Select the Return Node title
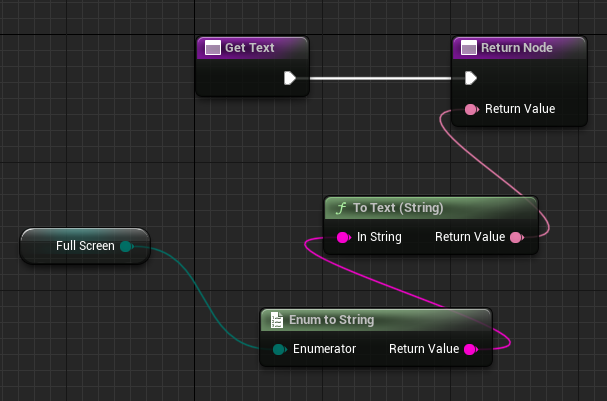Screen dimensions: 607x401 click(x=516, y=48)
